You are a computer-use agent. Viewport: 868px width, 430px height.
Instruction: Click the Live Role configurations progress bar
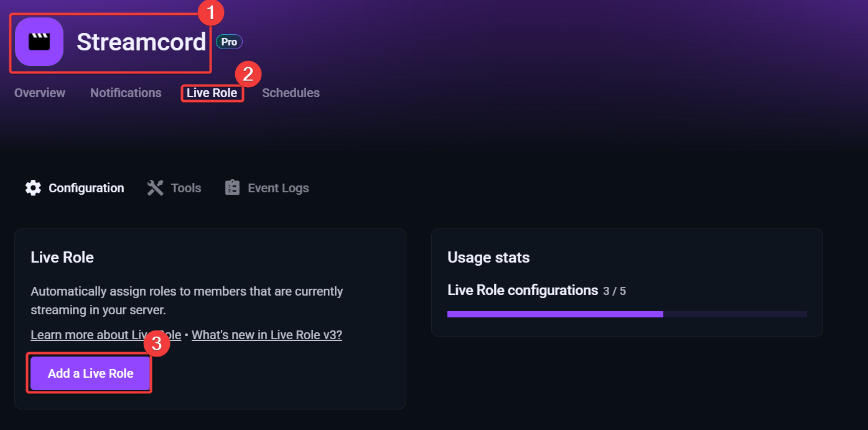(x=627, y=314)
